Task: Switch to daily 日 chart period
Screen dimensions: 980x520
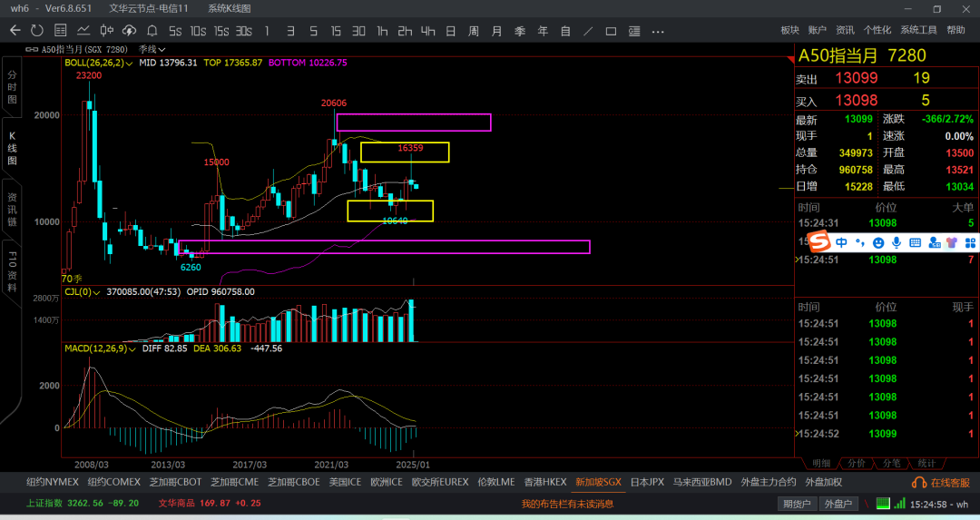Action: pyautogui.click(x=451, y=31)
